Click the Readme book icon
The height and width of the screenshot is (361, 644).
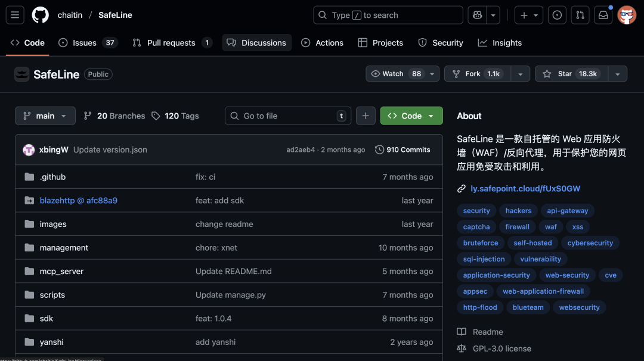462,331
